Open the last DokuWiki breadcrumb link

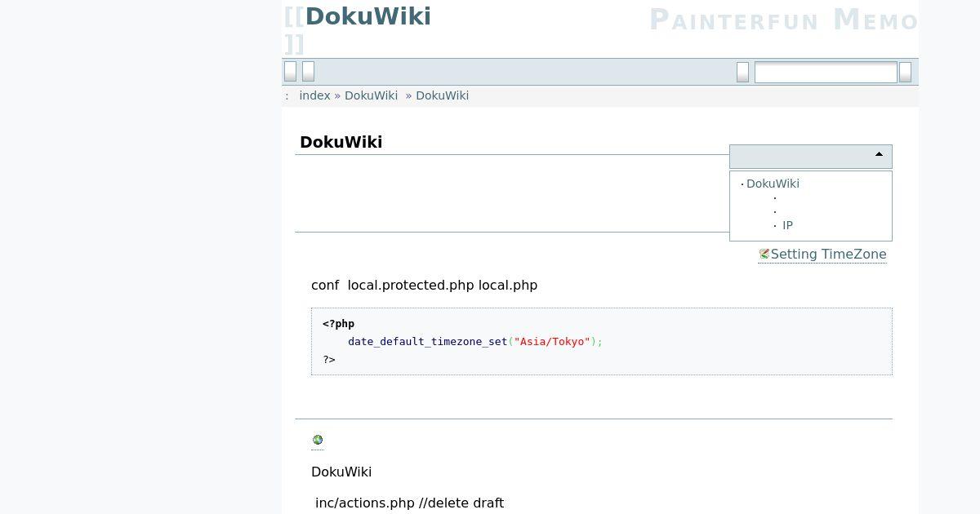click(442, 95)
